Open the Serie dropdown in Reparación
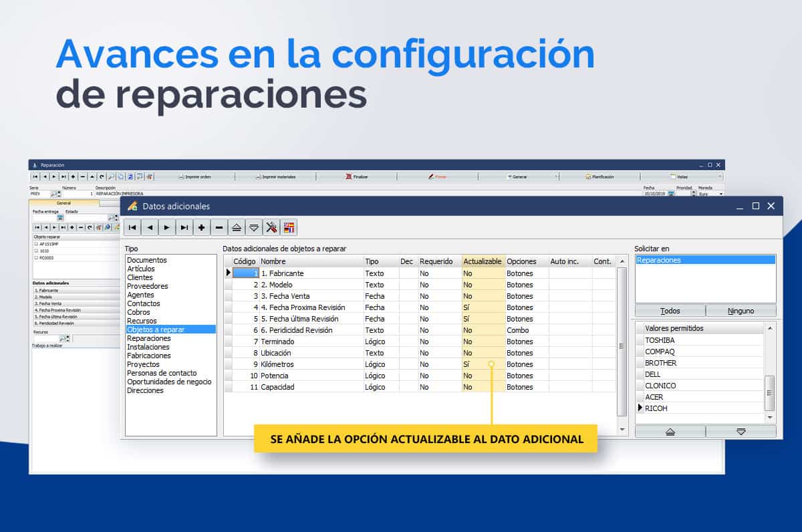 59,194
